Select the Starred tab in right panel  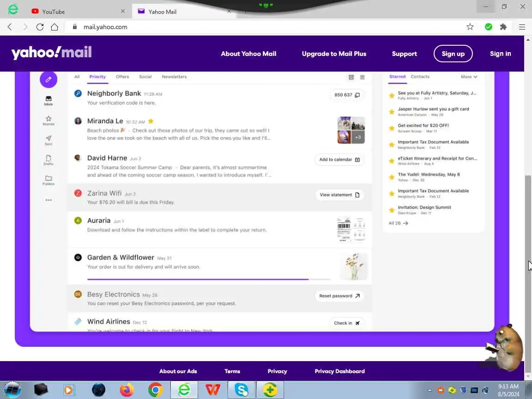click(397, 77)
